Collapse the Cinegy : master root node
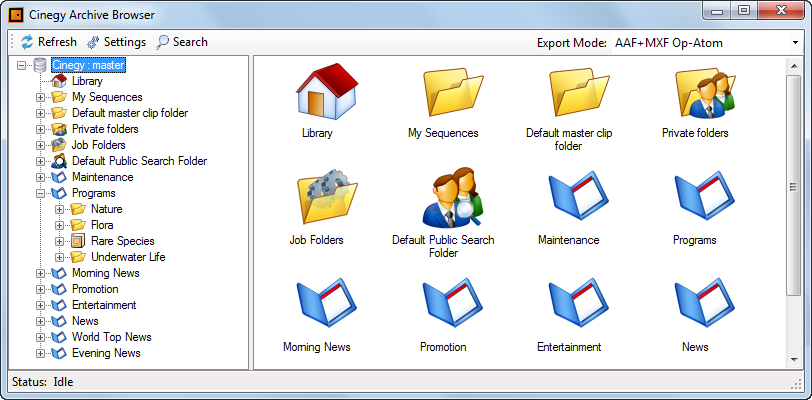Viewport: 812px width, 400px height. [x=21, y=65]
